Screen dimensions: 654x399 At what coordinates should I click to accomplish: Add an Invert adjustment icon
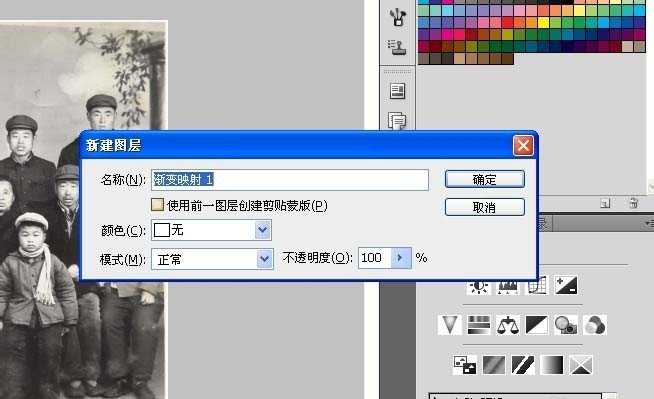[x=465, y=365]
